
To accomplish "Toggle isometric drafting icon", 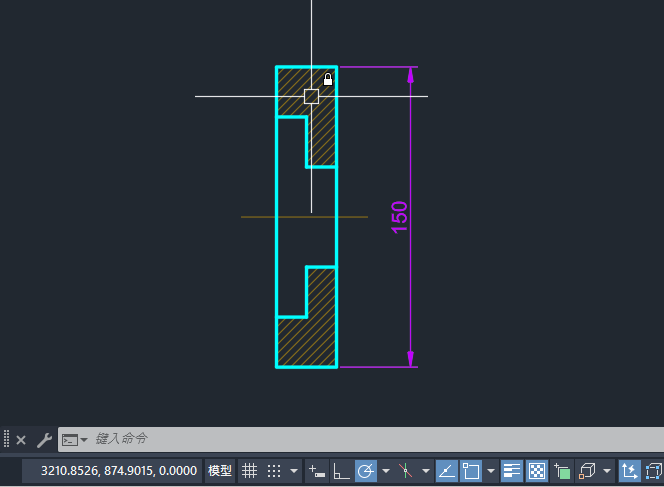I will tap(405, 471).
